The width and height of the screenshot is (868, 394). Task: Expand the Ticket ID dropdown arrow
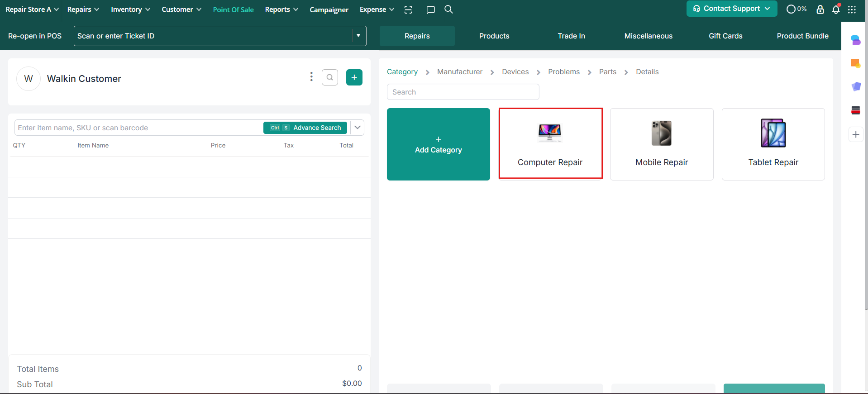(358, 36)
